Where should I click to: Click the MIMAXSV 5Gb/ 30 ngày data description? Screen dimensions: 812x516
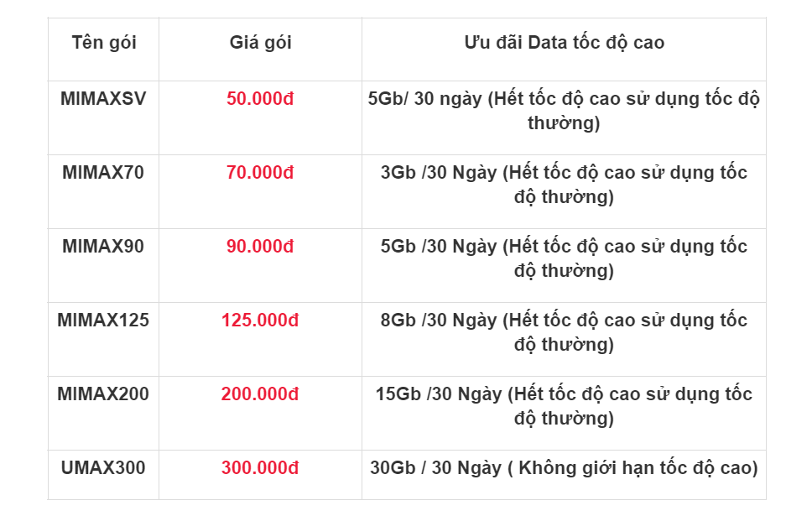click(x=564, y=112)
